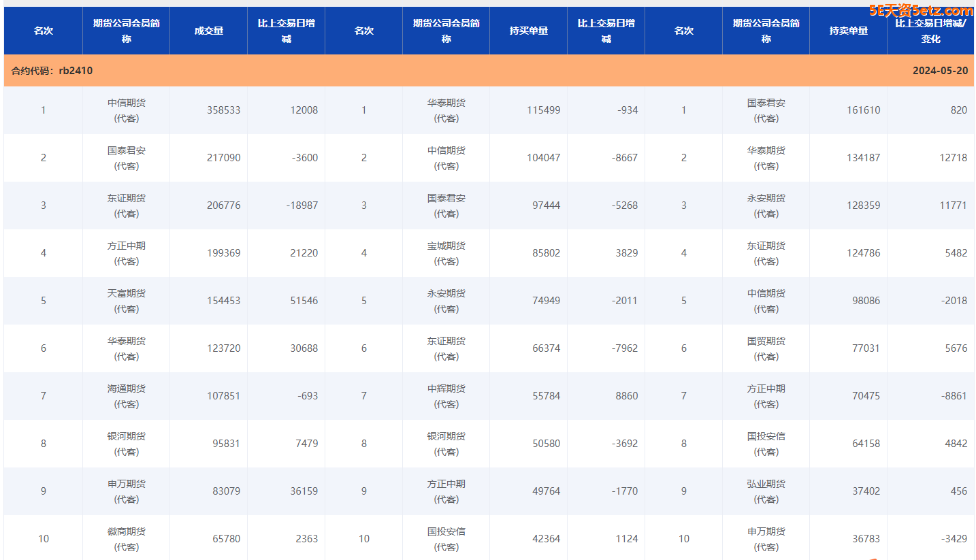The height and width of the screenshot is (560, 976).
Task: Click short position value 134187
Action: point(864,158)
